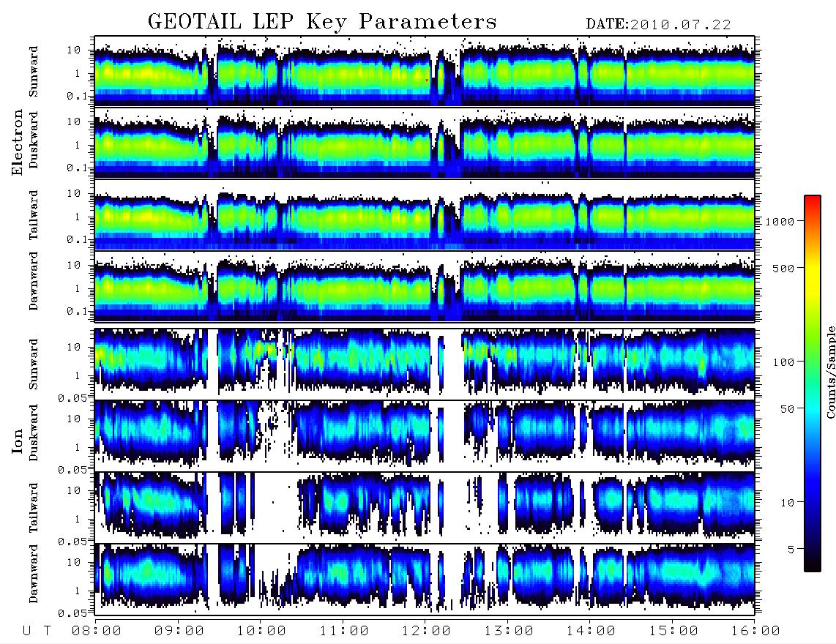Select the Electron Tailward axis label
The image size is (836, 644).
34,214
